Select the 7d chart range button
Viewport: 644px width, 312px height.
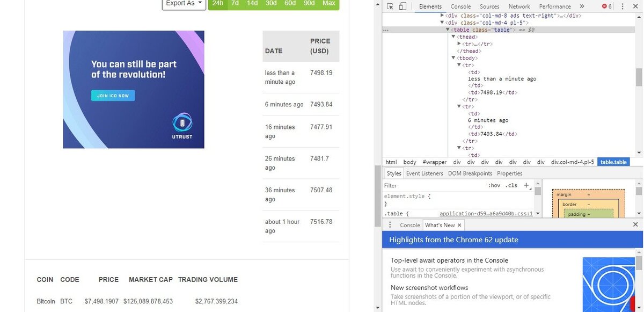point(235,3)
